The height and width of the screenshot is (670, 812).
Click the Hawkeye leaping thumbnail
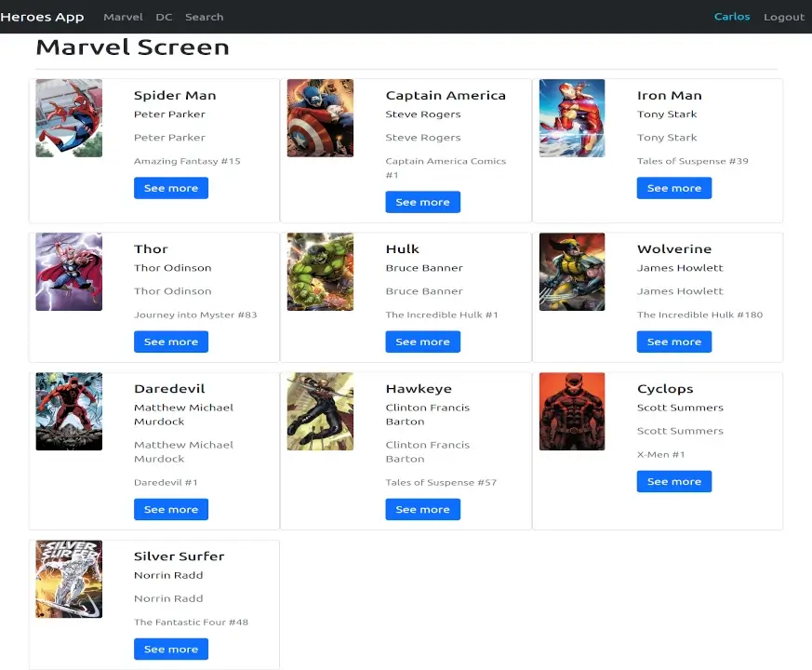tap(321, 411)
